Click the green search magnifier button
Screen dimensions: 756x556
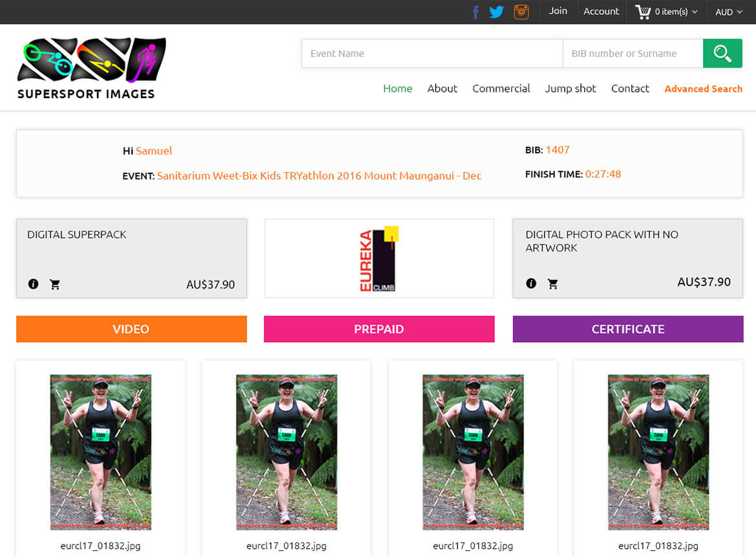tap(722, 54)
